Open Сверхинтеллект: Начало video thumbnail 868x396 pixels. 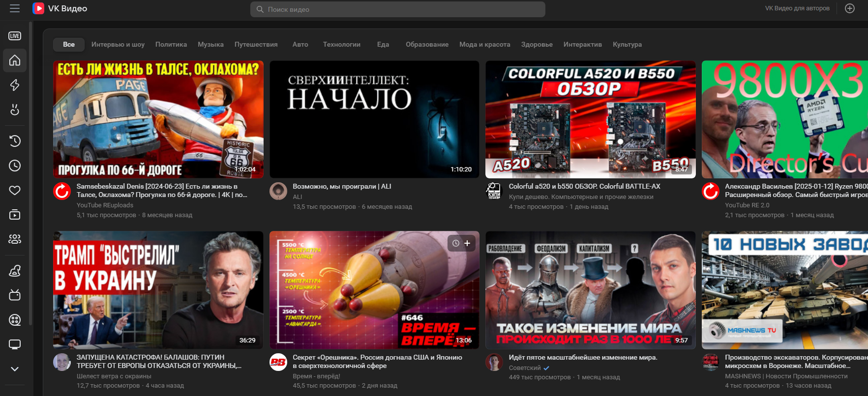click(374, 119)
